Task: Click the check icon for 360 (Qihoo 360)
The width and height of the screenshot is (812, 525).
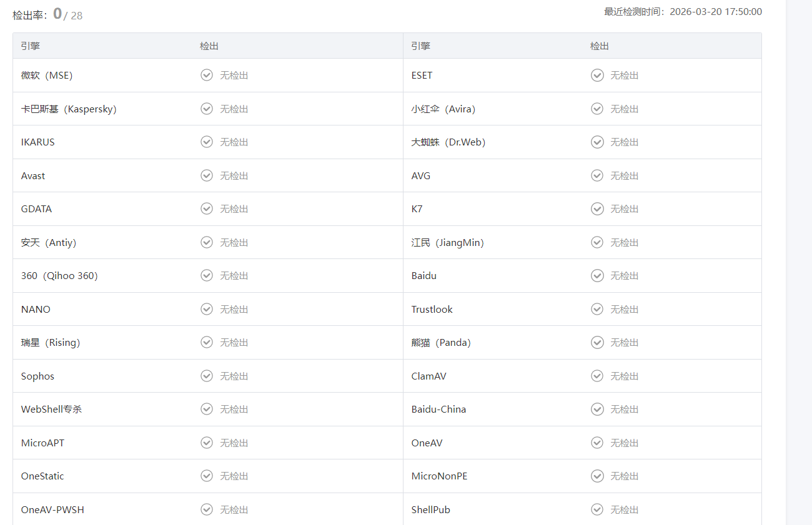Action: pyautogui.click(x=207, y=275)
